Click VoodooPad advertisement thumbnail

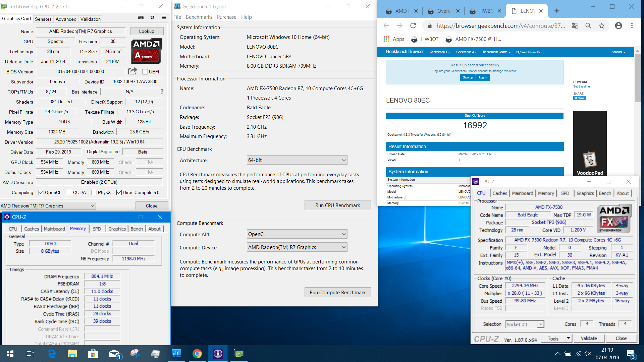coord(590,143)
